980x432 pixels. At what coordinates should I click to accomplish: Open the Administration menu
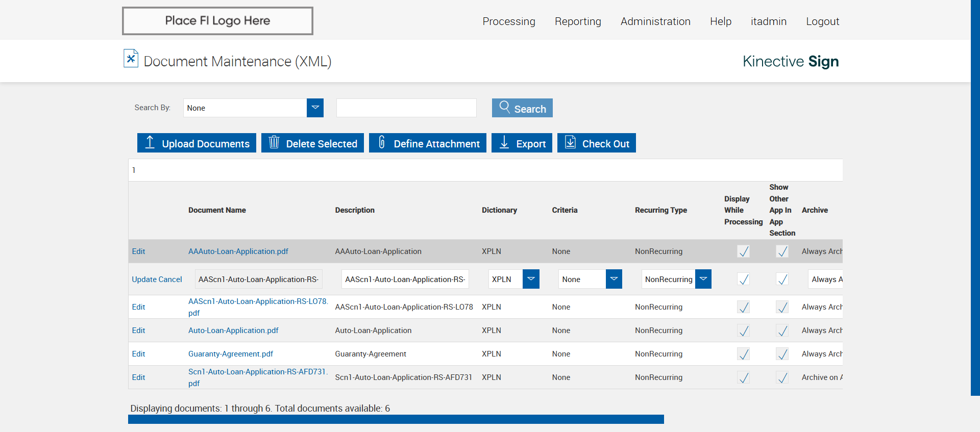click(x=655, y=21)
